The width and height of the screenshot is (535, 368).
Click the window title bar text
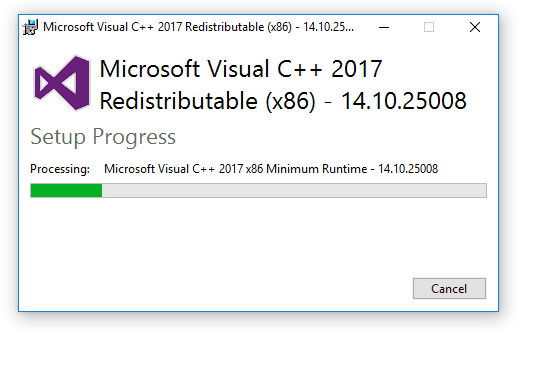click(x=198, y=27)
